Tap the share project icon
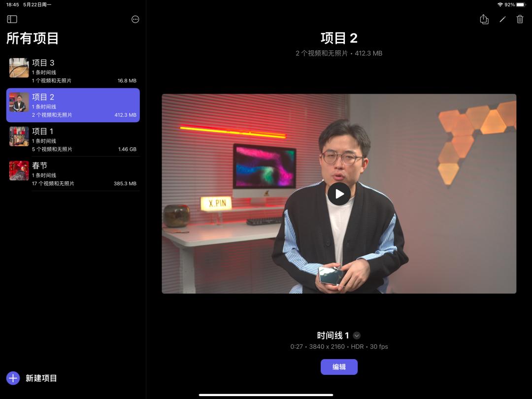Viewport: 532px width, 399px height. point(484,19)
